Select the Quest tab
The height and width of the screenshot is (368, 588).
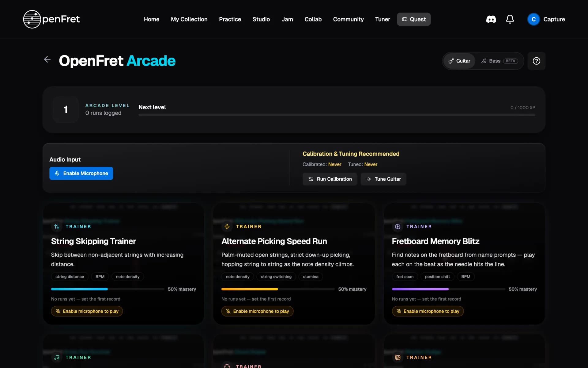pyautogui.click(x=414, y=19)
